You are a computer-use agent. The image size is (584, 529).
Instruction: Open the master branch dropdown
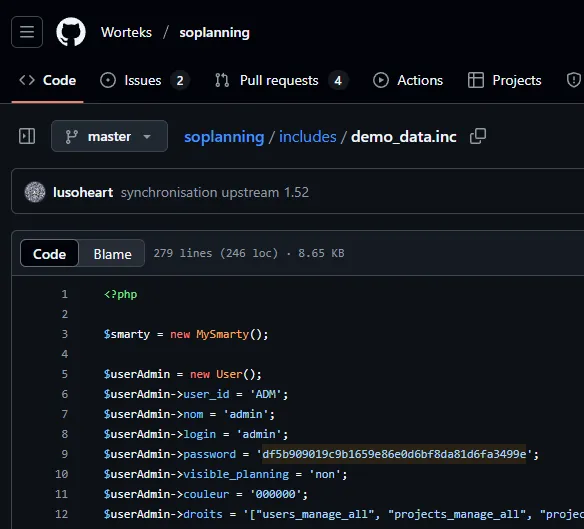point(110,136)
